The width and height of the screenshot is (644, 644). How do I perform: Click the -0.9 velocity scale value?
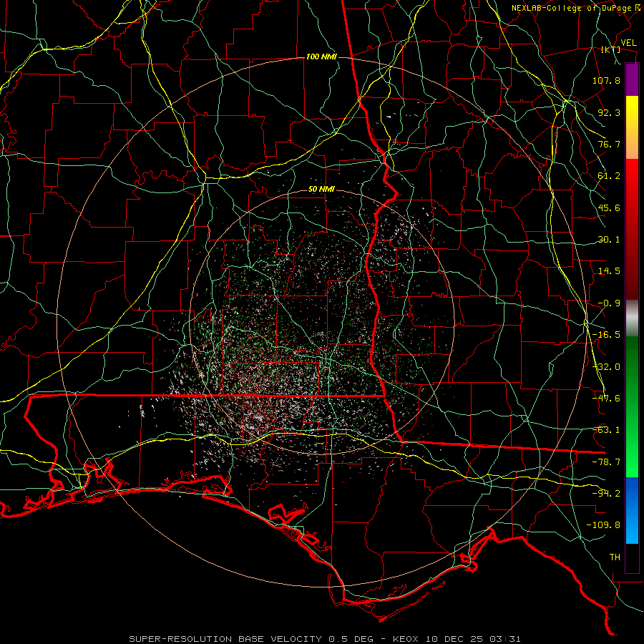coord(609,303)
